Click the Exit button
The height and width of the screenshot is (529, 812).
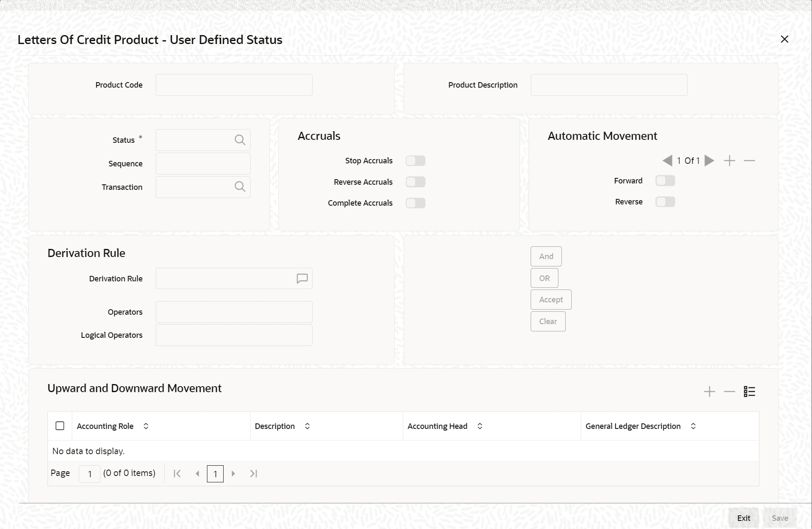pyautogui.click(x=744, y=518)
